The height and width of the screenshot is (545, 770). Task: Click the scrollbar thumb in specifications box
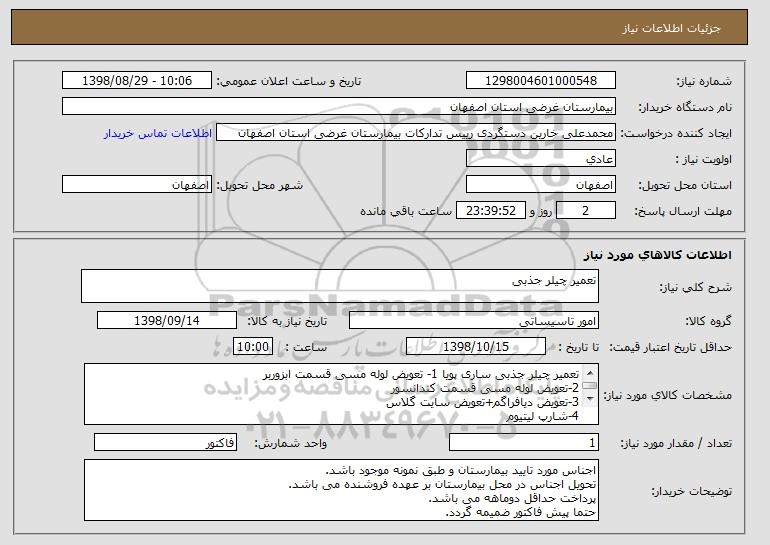tap(590, 386)
